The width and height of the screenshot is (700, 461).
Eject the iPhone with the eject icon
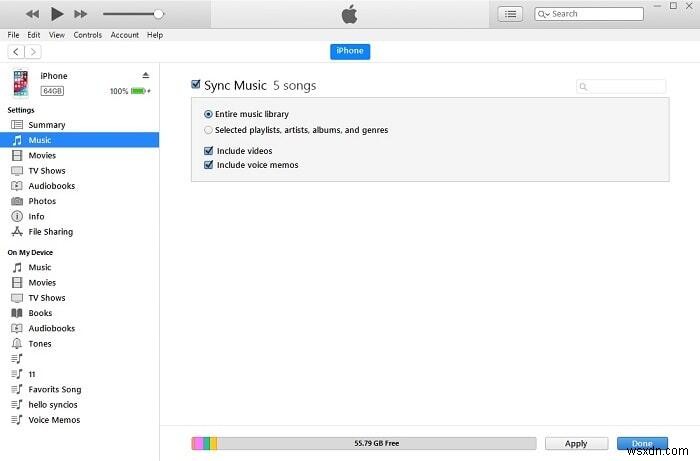click(146, 75)
